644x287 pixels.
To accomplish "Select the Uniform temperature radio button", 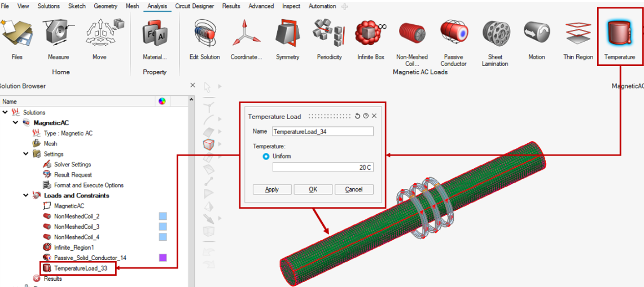I will tap(266, 156).
